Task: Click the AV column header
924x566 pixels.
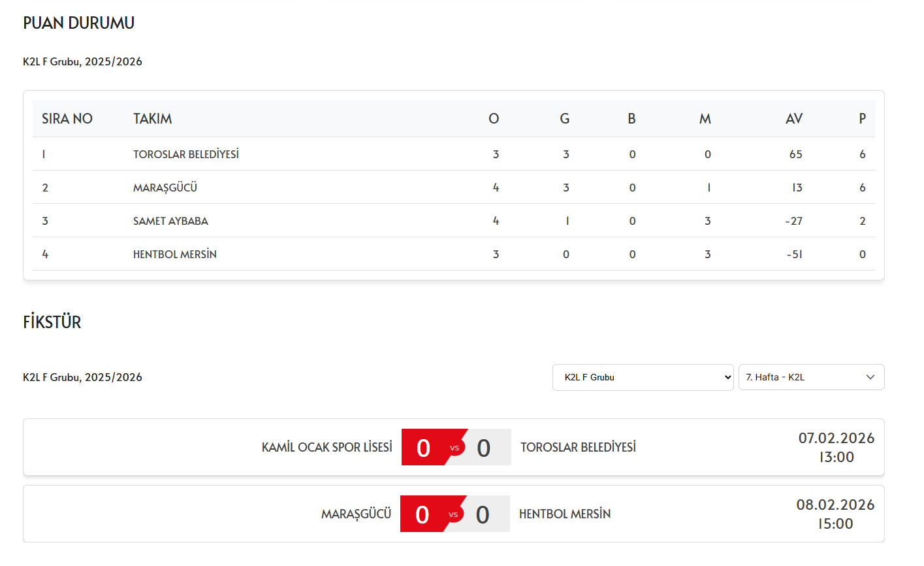Action: pos(794,118)
